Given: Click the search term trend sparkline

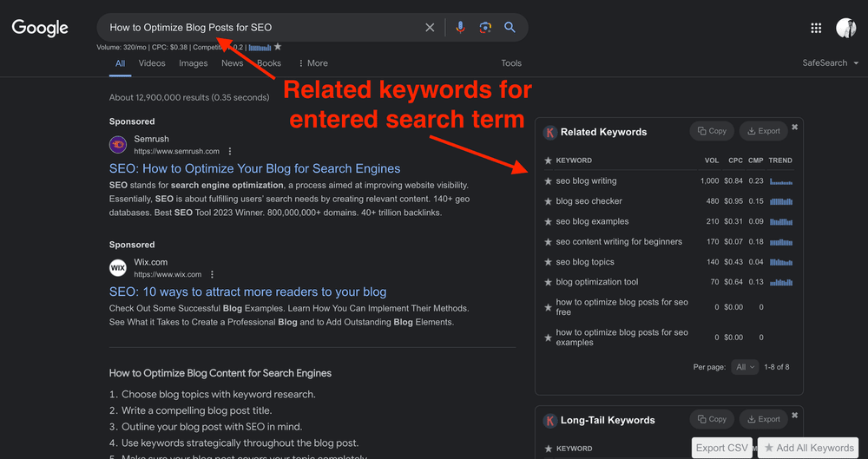Looking at the screenshot, I should pos(260,48).
